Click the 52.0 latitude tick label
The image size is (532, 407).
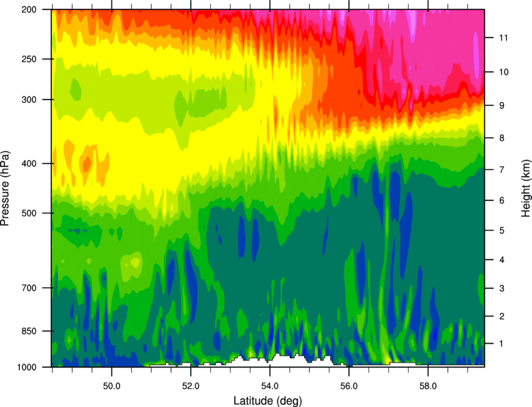click(x=191, y=386)
